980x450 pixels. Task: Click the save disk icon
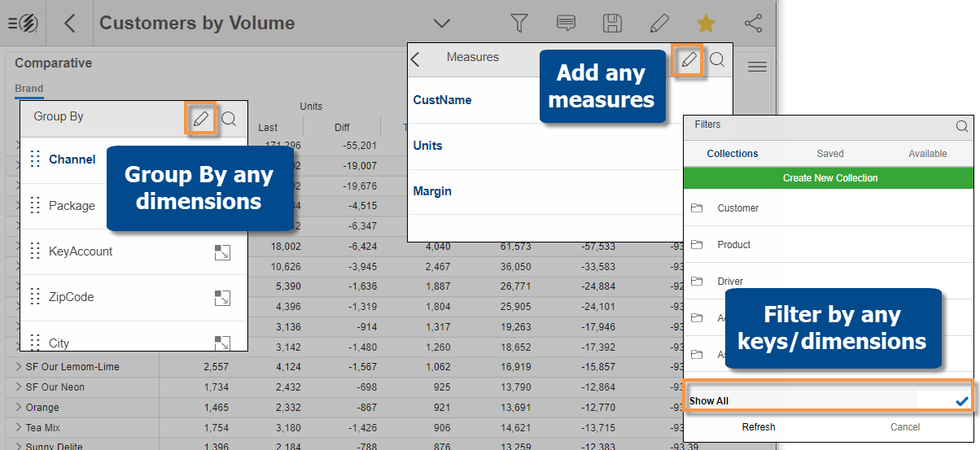612,24
